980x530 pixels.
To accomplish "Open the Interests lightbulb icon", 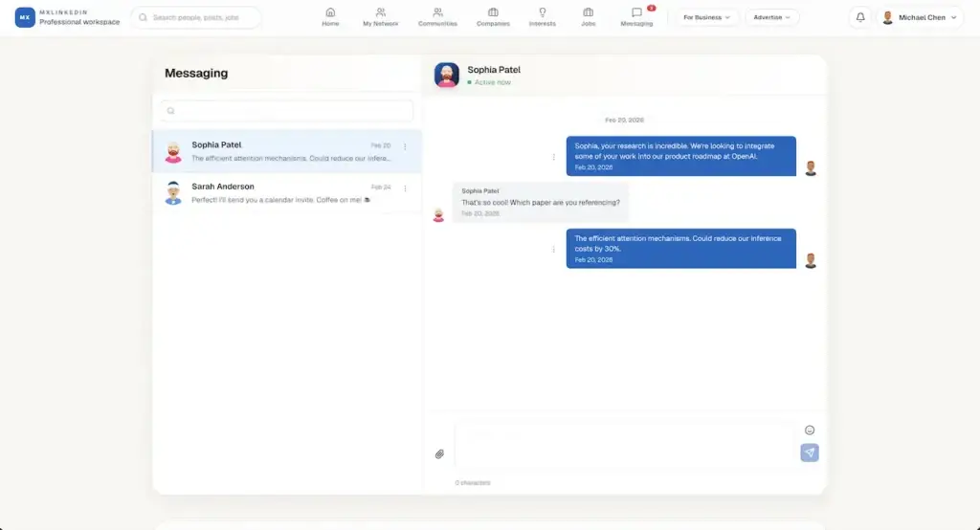I will click(542, 12).
